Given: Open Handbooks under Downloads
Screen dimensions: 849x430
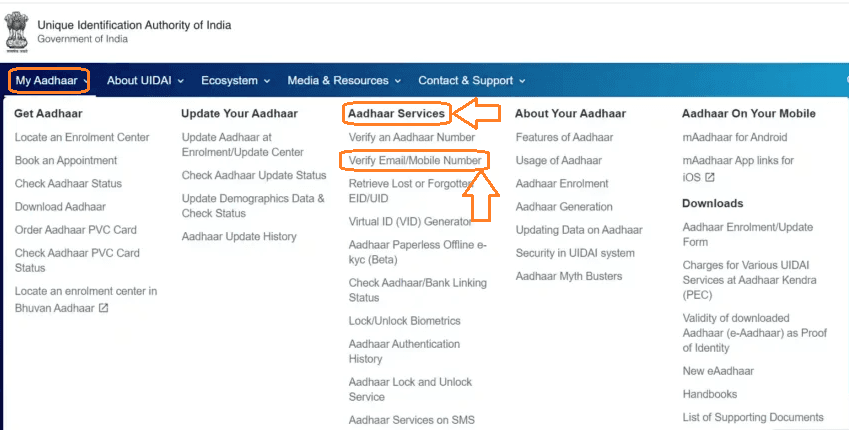Looking at the screenshot, I should 709,394.
